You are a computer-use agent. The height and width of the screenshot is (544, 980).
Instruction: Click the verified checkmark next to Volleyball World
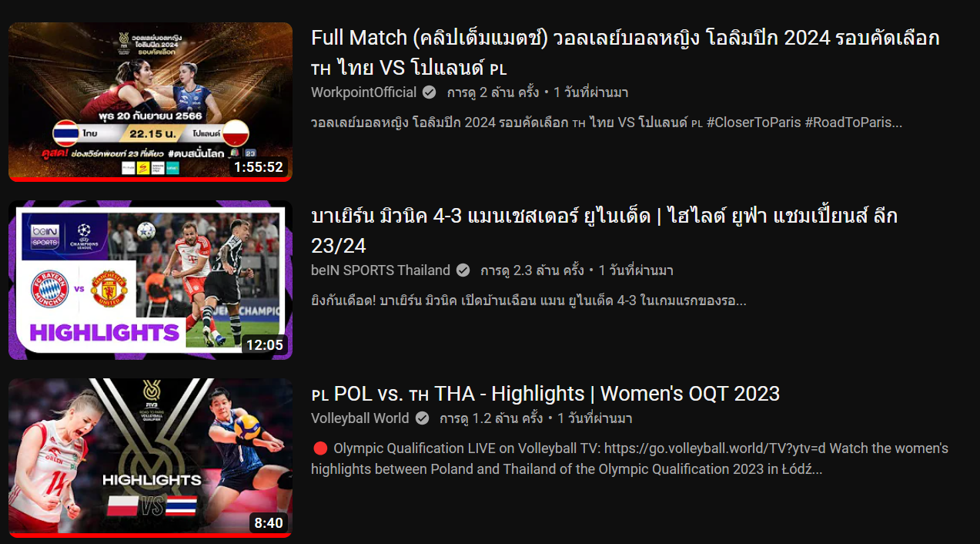tap(422, 418)
